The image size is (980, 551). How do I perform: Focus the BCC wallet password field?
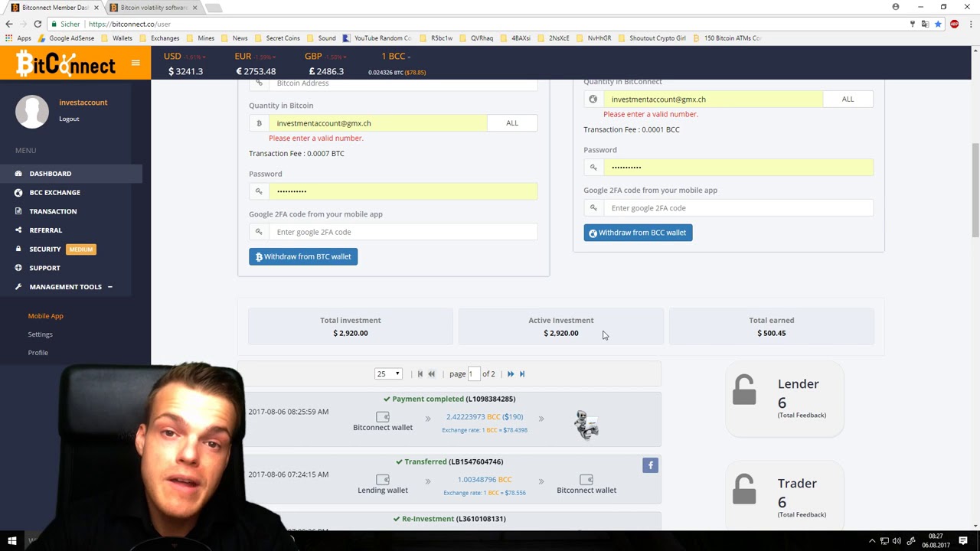click(738, 167)
